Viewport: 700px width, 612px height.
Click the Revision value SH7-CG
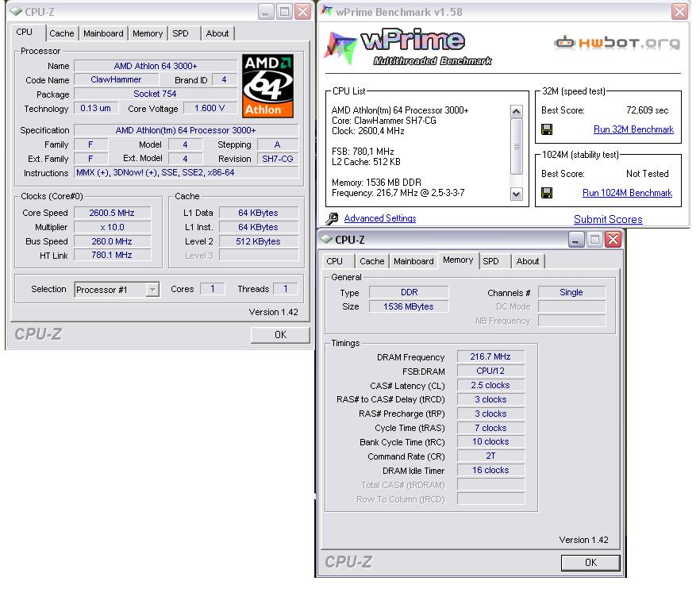278,159
